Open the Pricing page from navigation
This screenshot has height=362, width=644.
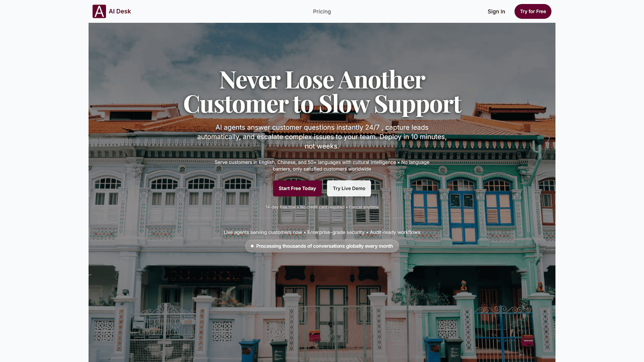[x=322, y=12]
